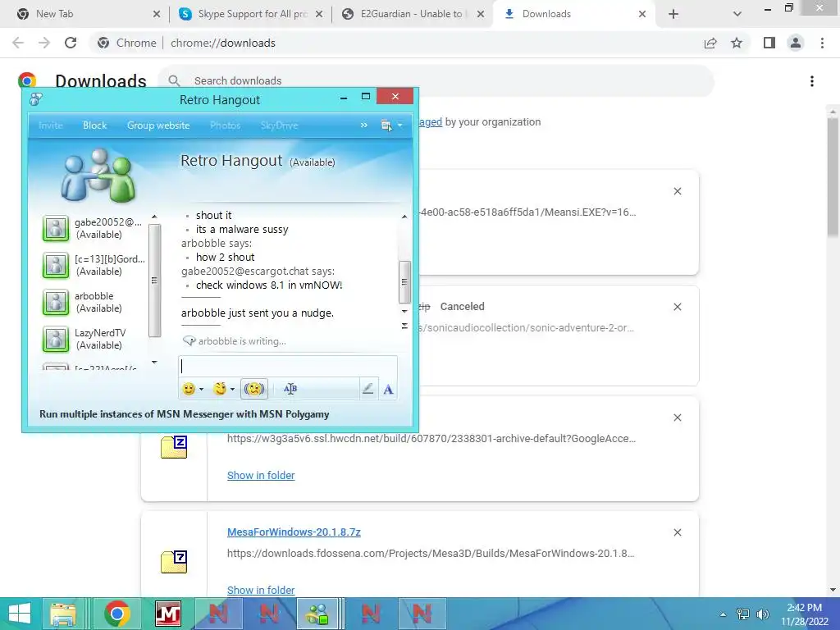
Task: Open Chrome profile avatar button
Action: click(796, 43)
